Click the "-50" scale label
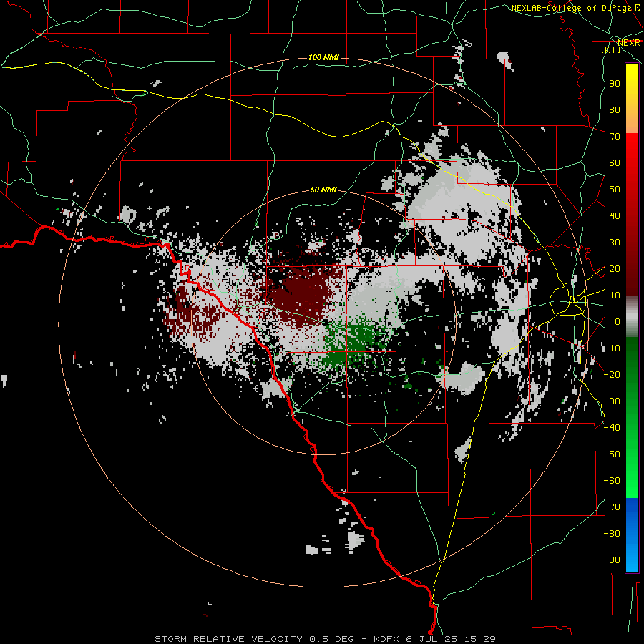The height and width of the screenshot is (644, 644). pyautogui.click(x=612, y=454)
